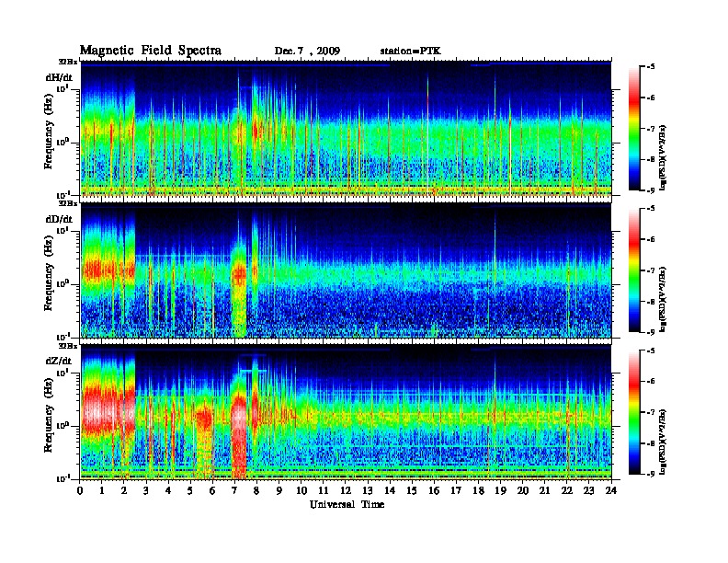Click the "dZ/dt" panel label
The image size is (728, 563).
pyautogui.click(x=59, y=361)
